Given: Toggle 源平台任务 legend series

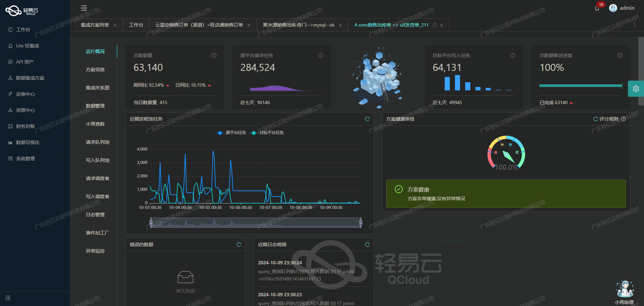Looking at the screenshot, I should click(231, 133).
